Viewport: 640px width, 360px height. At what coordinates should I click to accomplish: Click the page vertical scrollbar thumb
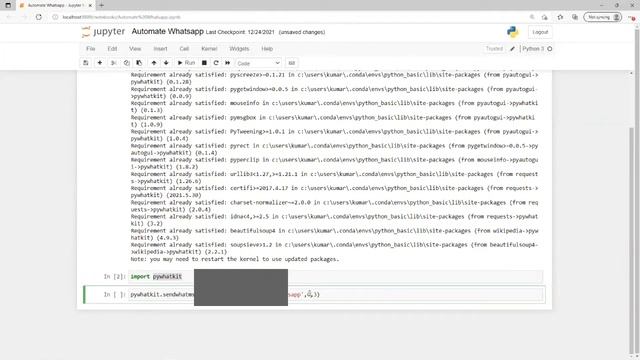point(631,241)
